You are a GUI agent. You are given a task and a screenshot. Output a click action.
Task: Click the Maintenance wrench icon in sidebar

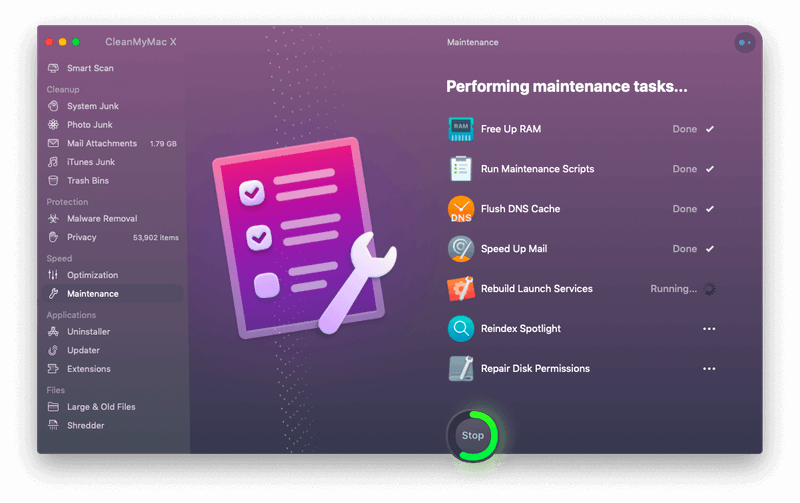[53, 294]
